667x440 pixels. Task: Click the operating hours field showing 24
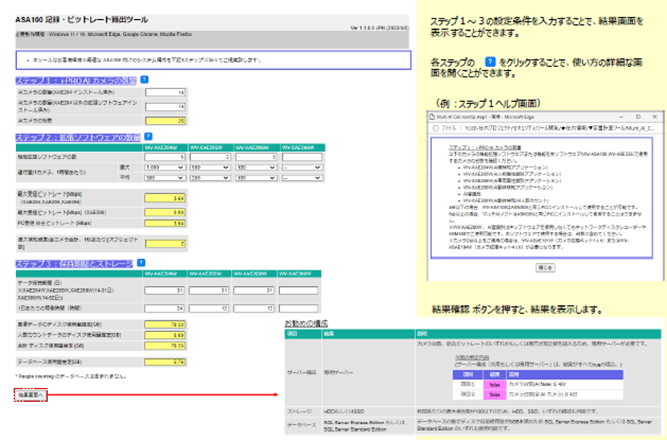(x=164, y=308)
